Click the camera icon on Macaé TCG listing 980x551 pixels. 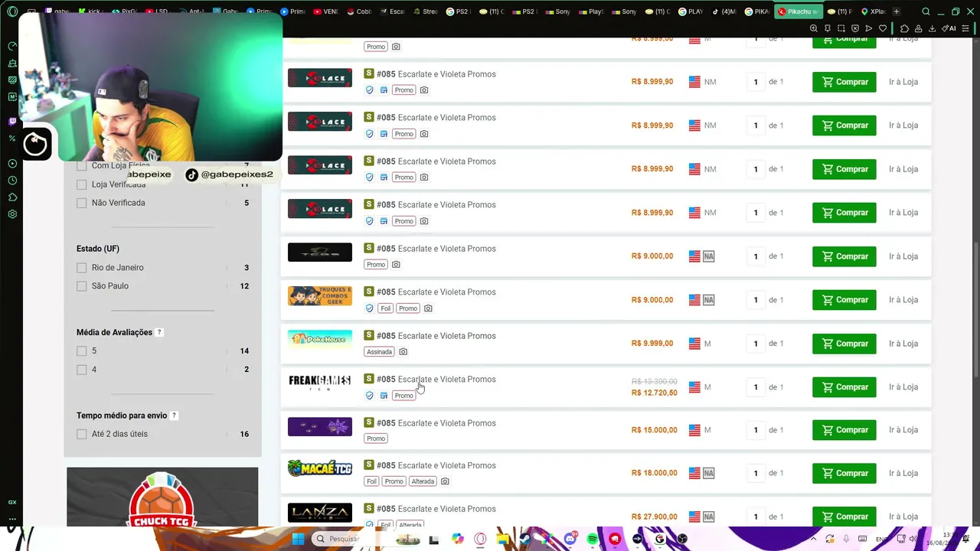(x=445, y=481)
